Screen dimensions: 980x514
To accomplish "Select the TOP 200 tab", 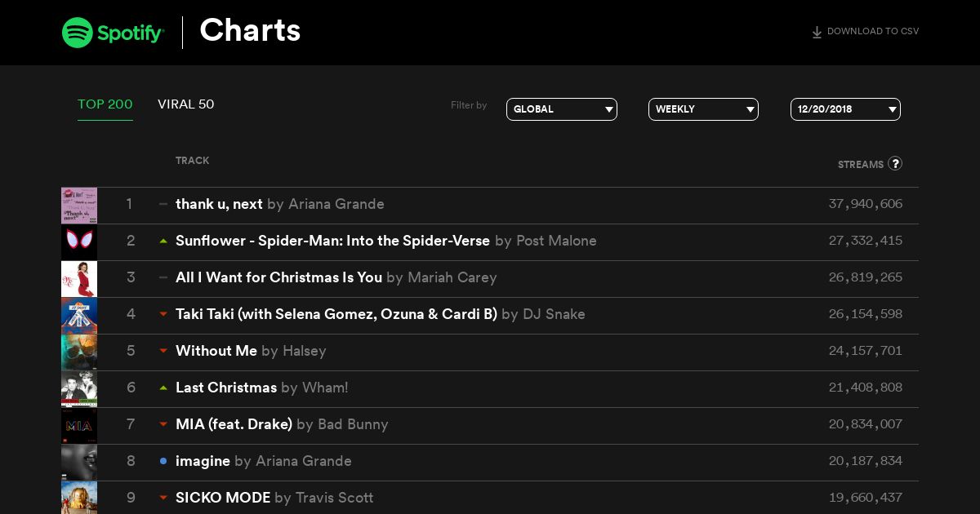I will [105, 104].
